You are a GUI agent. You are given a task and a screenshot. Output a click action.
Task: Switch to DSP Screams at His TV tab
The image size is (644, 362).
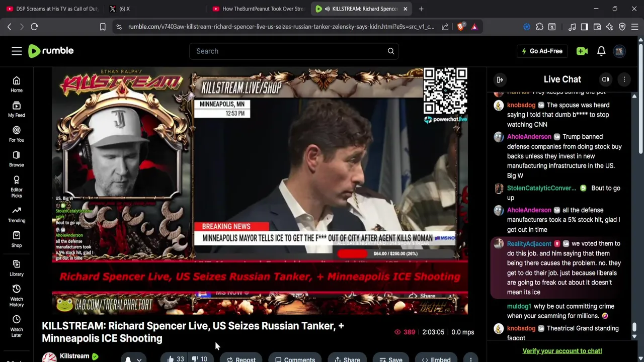click(52, 9)
